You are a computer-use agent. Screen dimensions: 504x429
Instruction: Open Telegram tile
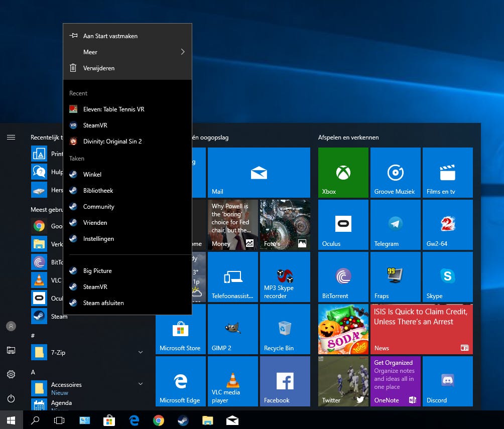point(396,225)
